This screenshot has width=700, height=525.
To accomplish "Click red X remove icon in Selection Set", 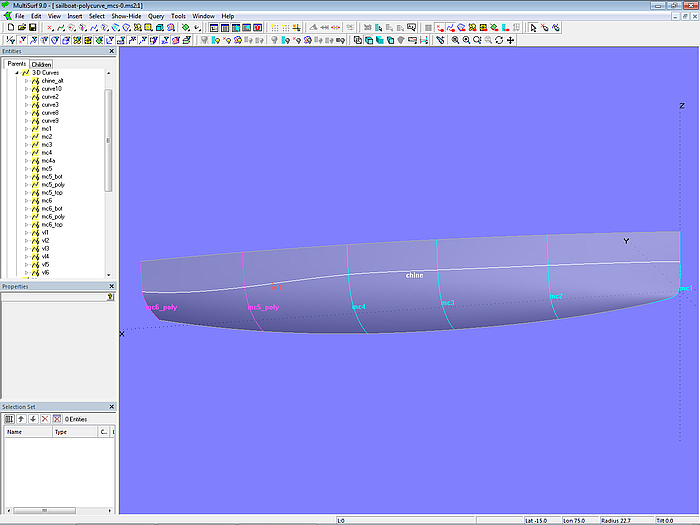I will tap(43, 418).
